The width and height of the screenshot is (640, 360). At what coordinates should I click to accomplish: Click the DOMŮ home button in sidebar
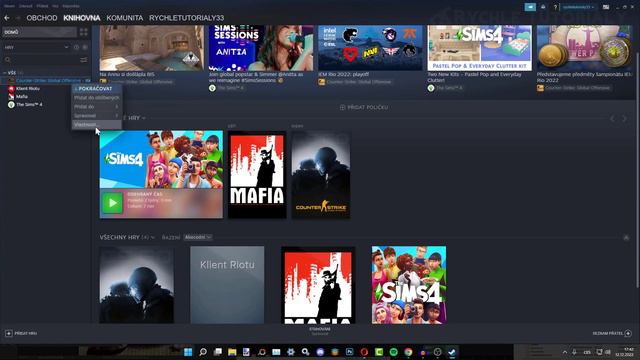point(39,32)
